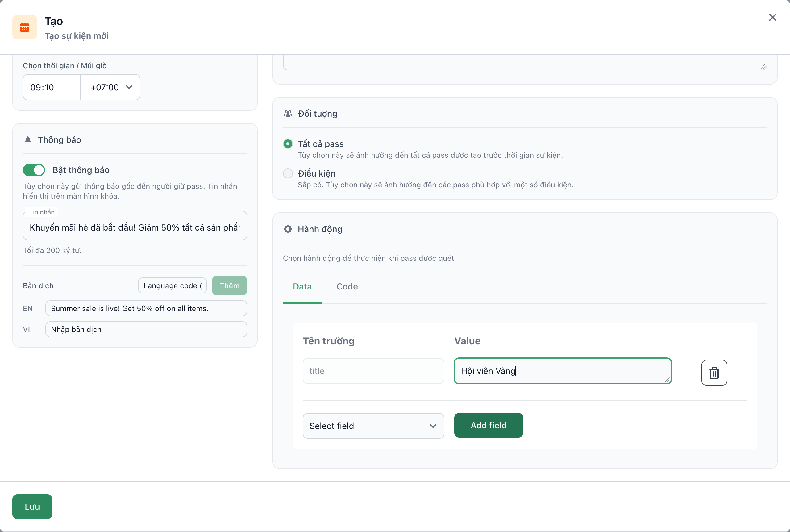
Task: Click the gear icon beside Hành động
Action: pos(288,229)
